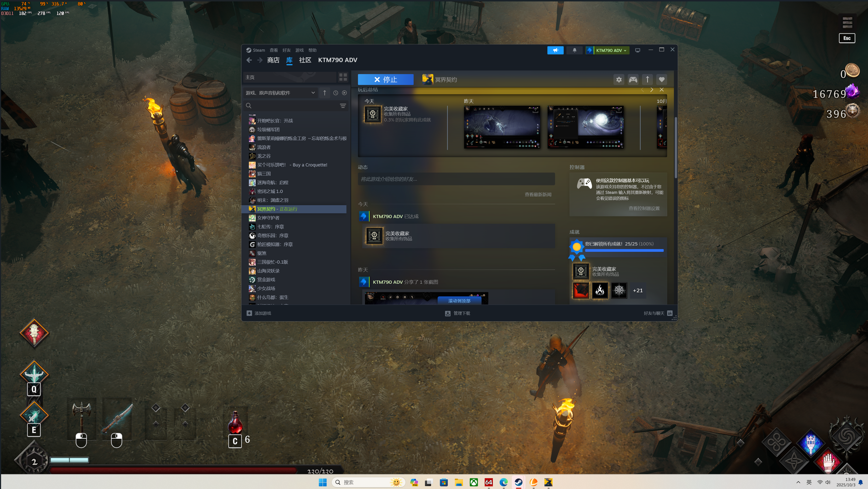The height and width of the screenshot is (489, 868).
Task: Toggle sort by recent activity clock
Action: tap(335, 93)
